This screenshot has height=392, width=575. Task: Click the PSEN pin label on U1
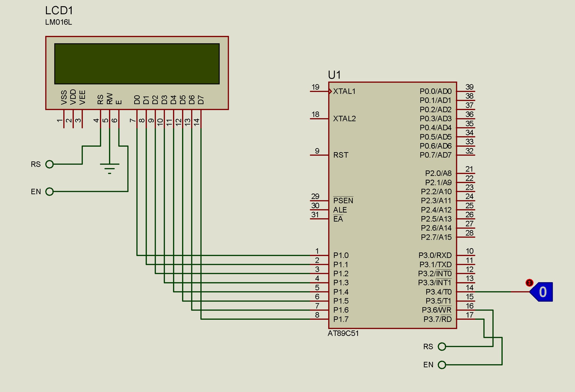[x=343, y=201]
